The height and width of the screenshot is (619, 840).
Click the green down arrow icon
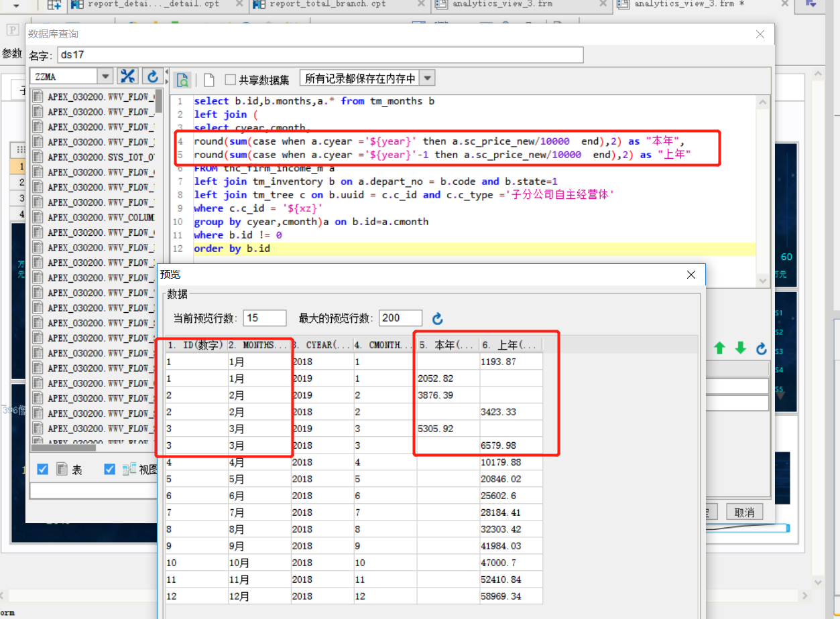pos(740,348)
